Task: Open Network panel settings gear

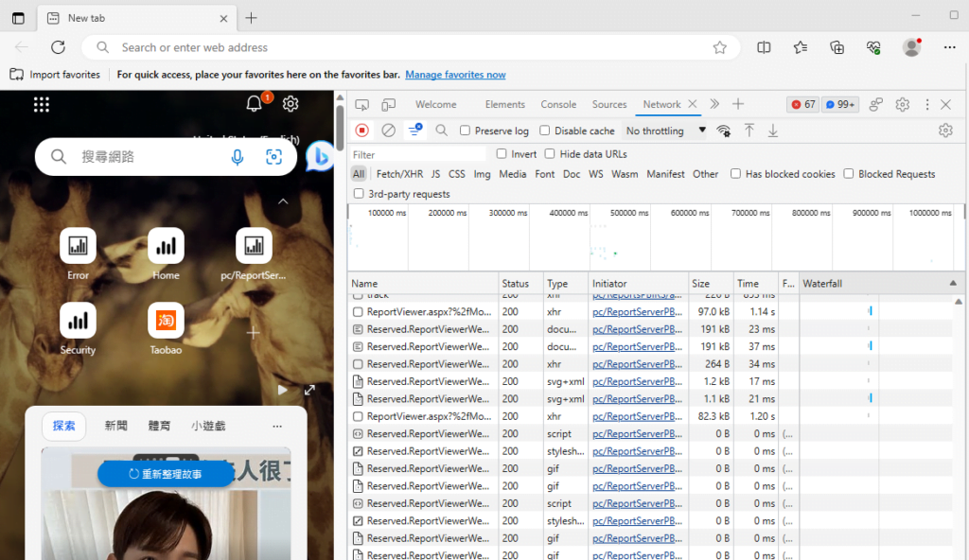Action: point(945,131)
